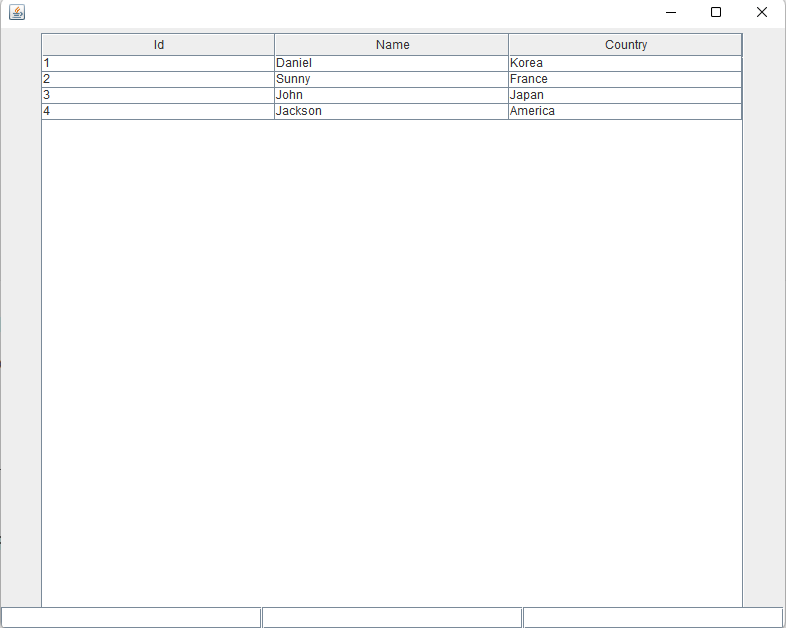Select the cell with Id 4
The height and width of the screenshot is (628, 786).
[158, 111]
